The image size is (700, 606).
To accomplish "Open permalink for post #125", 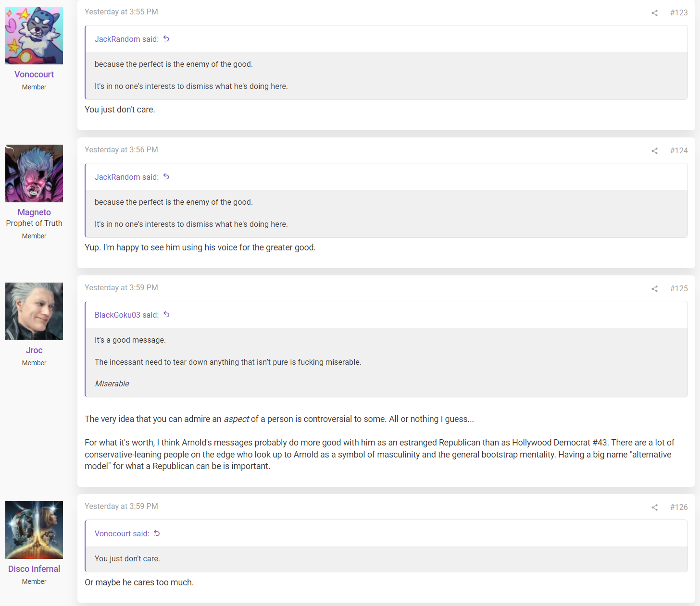I will (679, 288).
